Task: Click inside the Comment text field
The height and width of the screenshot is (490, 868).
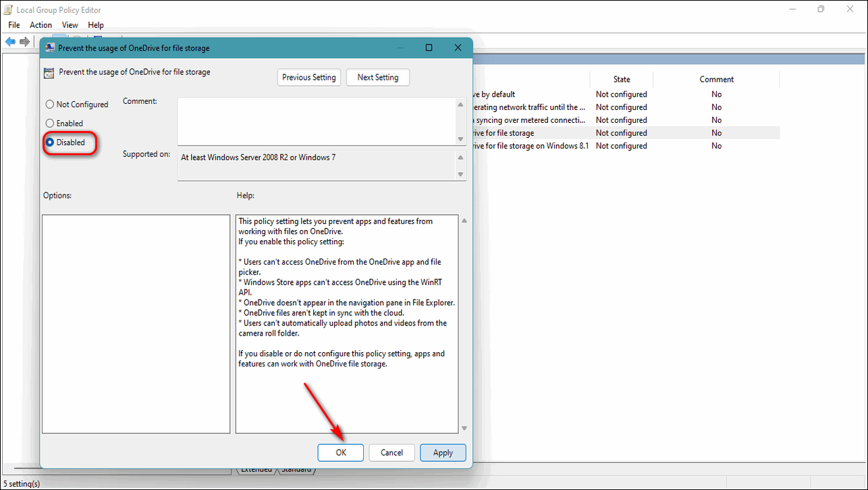Action: pyautogui.click(x=316, y=121)
